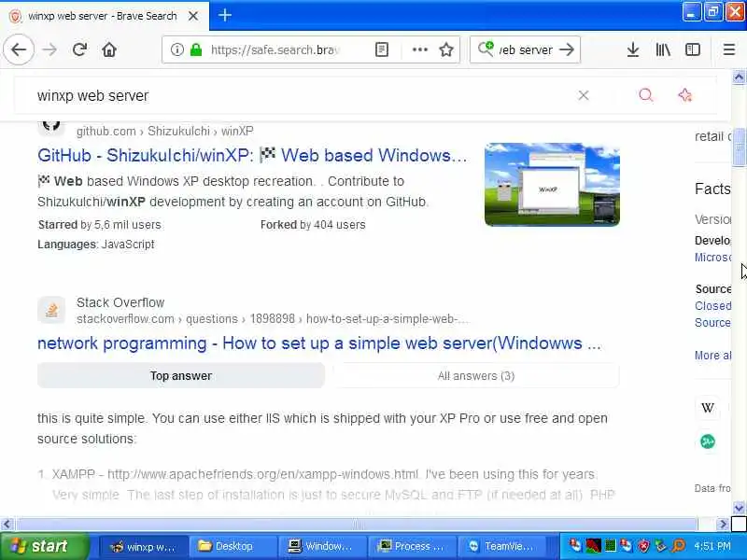Toggle the browser sidebar

[x=692, y=49]
